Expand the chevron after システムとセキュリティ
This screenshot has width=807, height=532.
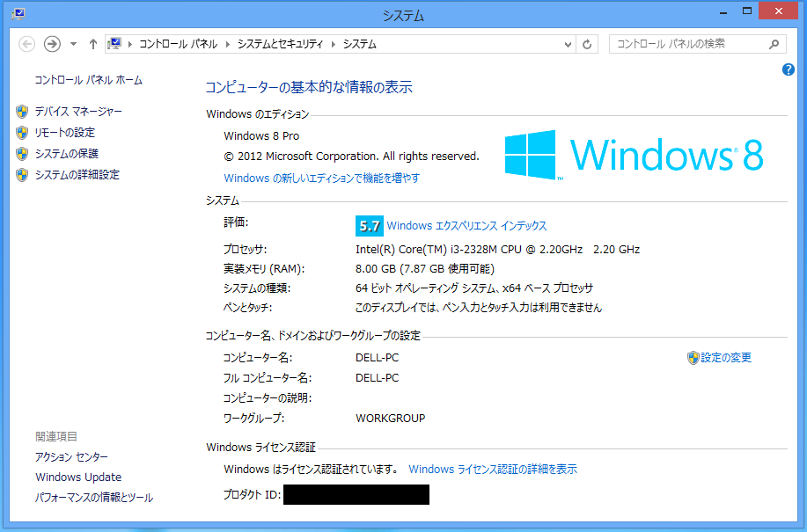tap(333, 44)
